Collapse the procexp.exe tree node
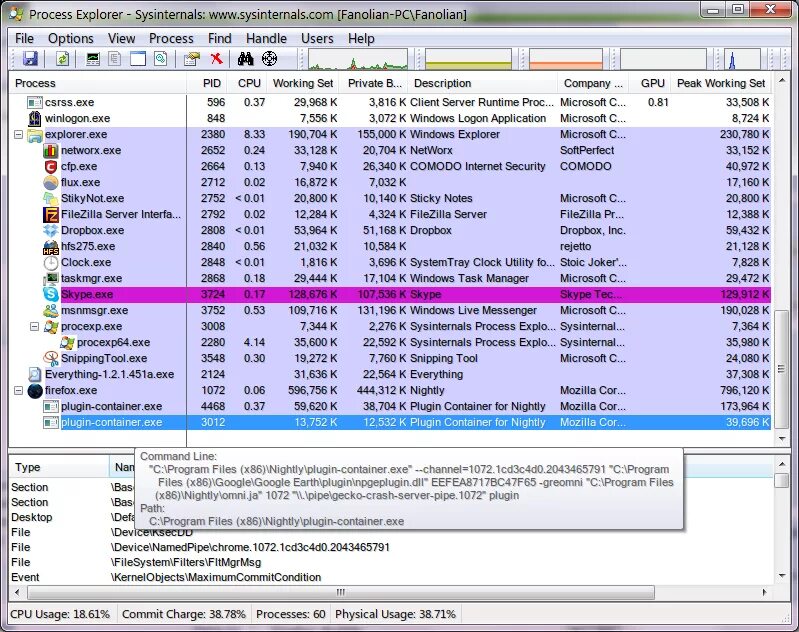This screenshot has width=799, height=632. click(34, 326)
